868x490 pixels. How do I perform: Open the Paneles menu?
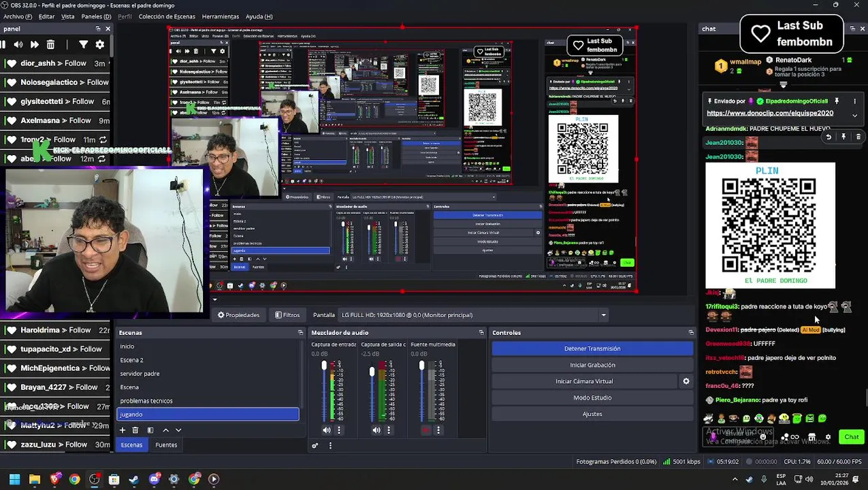[x=96, y=16]
